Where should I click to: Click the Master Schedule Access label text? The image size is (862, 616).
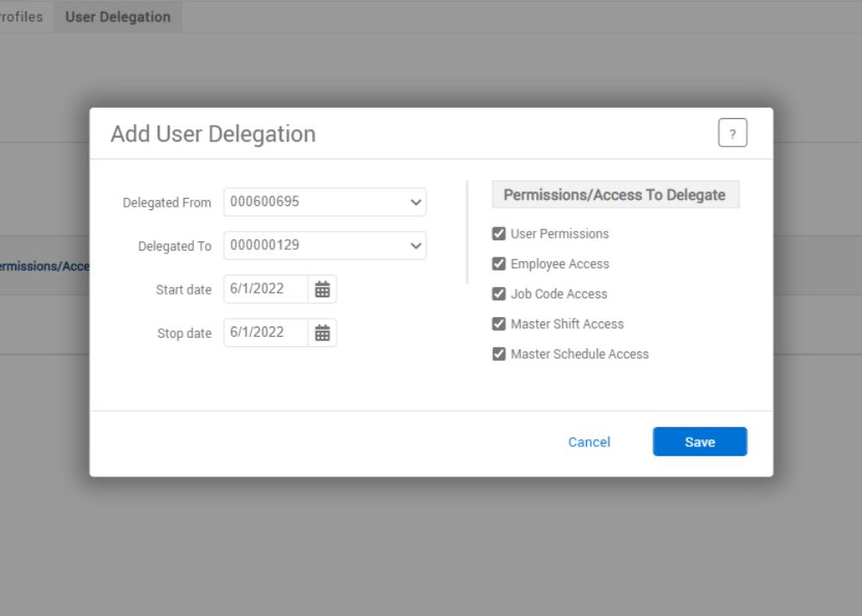(579, 354)
